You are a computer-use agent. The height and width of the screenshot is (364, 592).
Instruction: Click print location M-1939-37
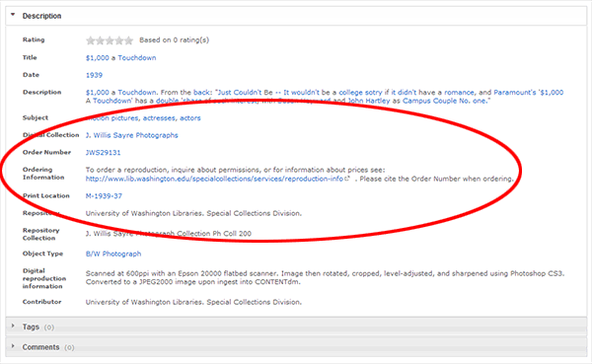pos(104,196)
